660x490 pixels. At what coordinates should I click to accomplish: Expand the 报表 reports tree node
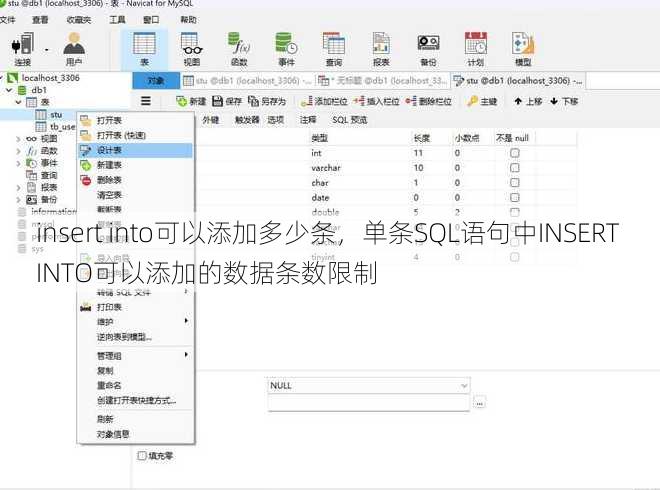(x=19, y=188)
